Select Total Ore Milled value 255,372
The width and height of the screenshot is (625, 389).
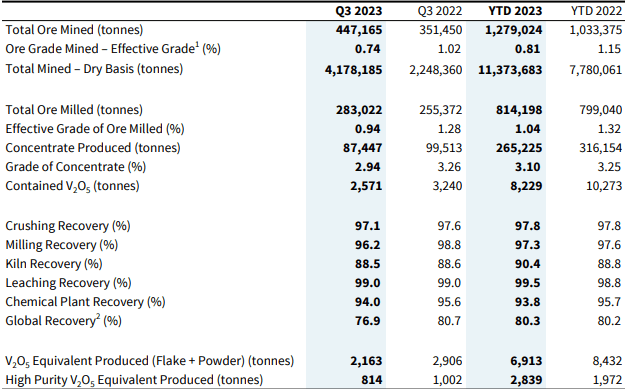440,110
